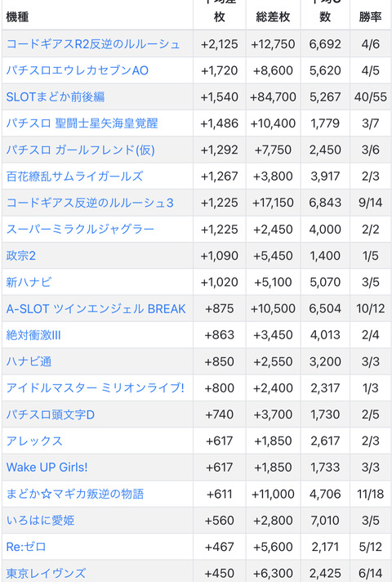Click パチスロ頭文字D link
The image size is (392, 582).
(51, 414)
